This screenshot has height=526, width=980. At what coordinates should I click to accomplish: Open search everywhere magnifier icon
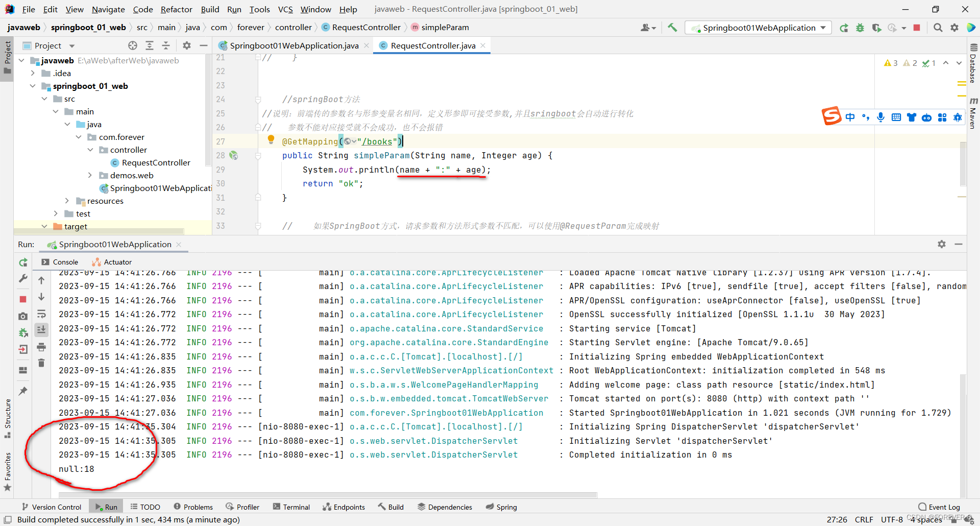pos(938,28)
